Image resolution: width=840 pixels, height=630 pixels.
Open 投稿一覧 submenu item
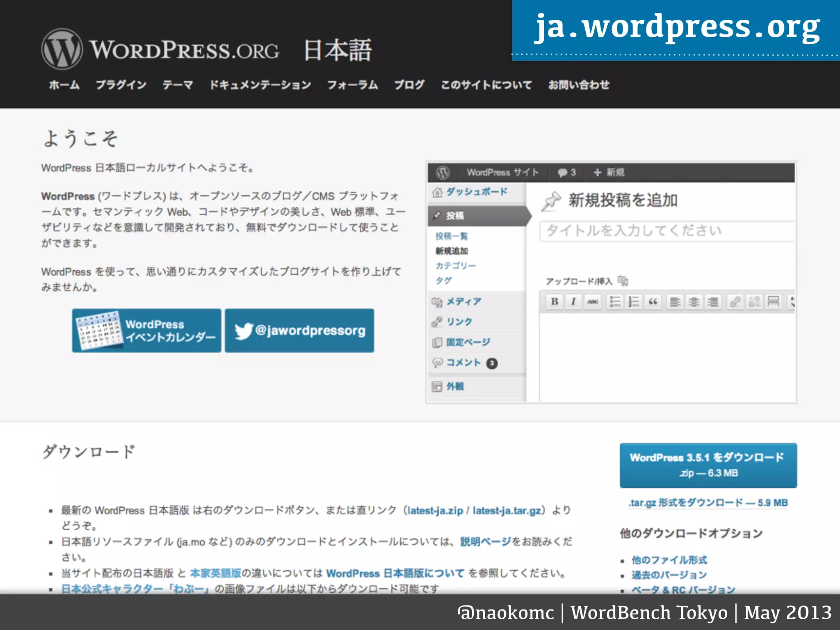tap(452, 236)
